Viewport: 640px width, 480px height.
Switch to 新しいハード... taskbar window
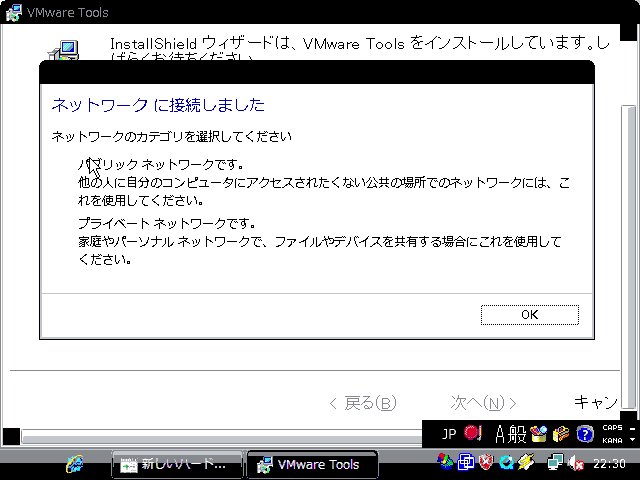pos(177,464)
